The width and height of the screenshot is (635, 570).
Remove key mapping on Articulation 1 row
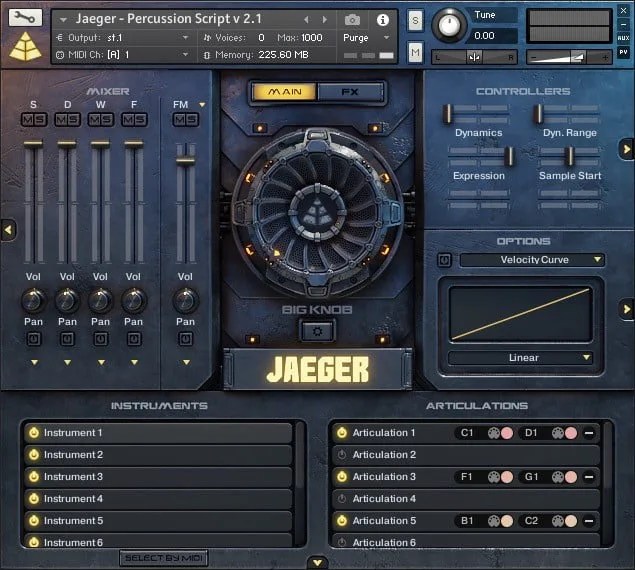click(589, 433)
